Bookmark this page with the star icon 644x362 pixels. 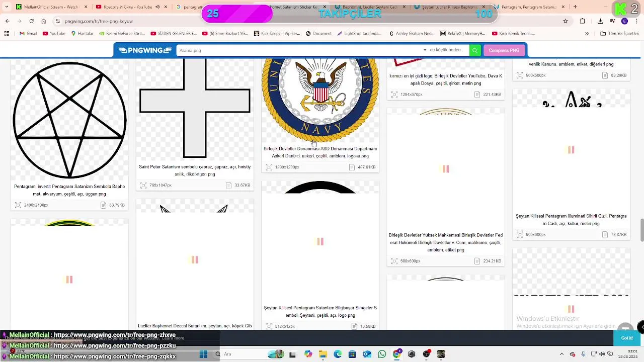click(566, 21)
